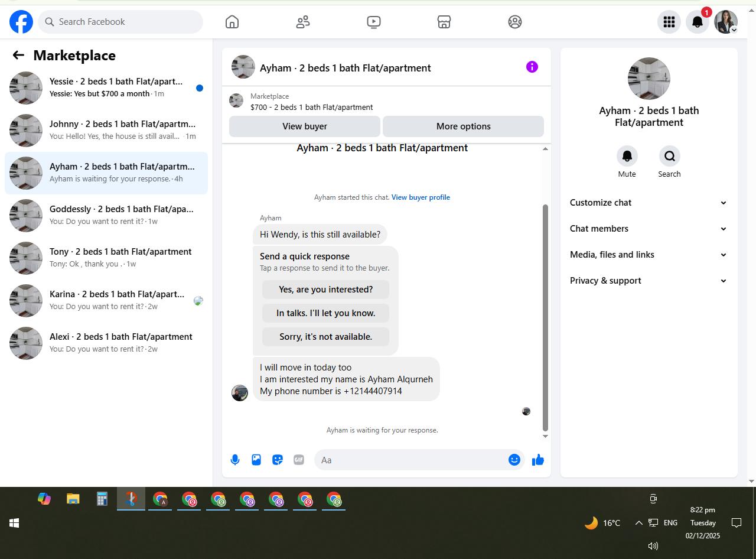Open Goddessly conversation in the list
Image resolution: width=756 pixels, height=559 pixels.
pyautogui.click(x=106, y=216)
